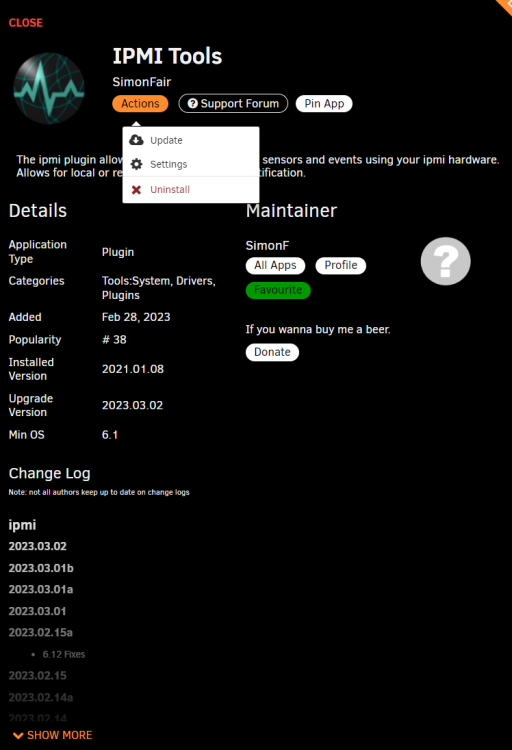Click the red X Uninstall icon
This screenshot has width=512, height=750.
pyautogui.click(x=136, y=190)
